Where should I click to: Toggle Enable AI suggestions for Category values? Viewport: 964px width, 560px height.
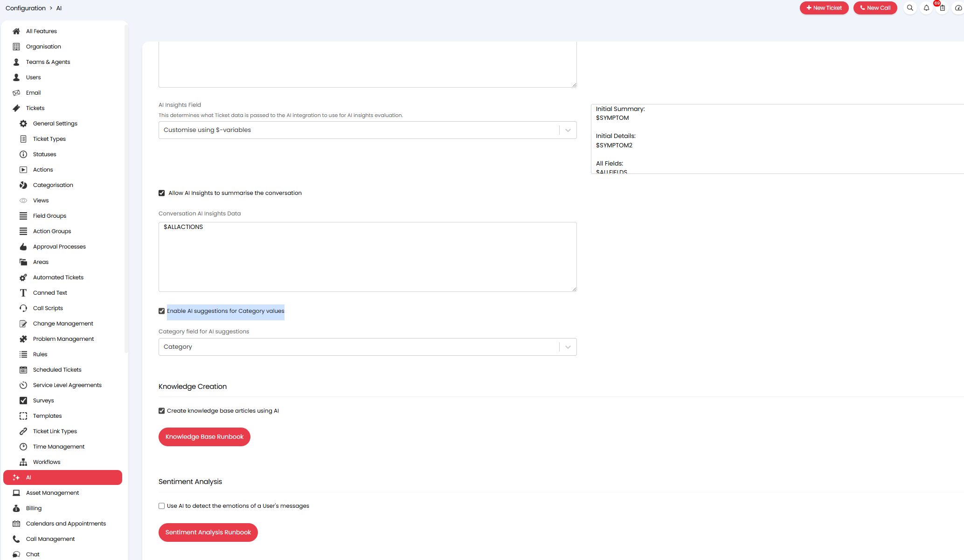click(x=162, y=311)
